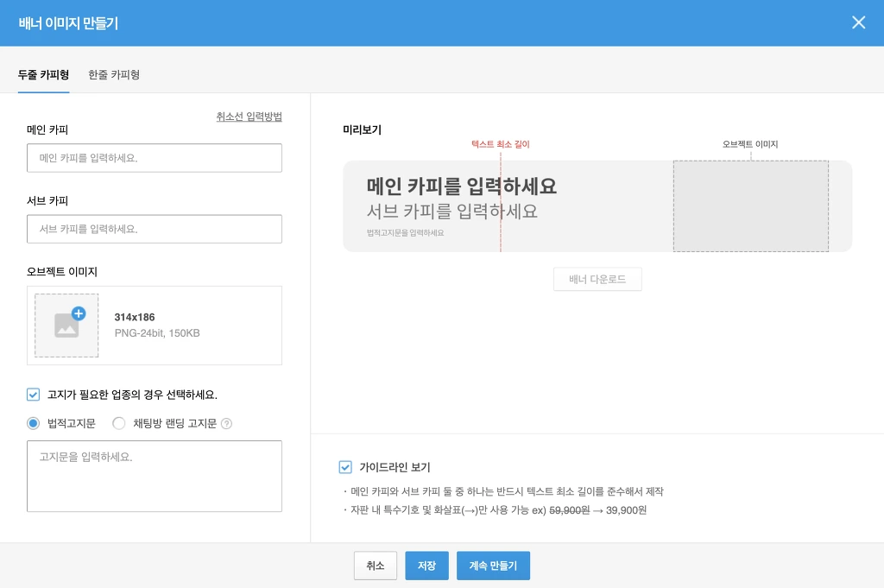
Task: Click the 취소 button at the bottom
Action: pos(375,566)
